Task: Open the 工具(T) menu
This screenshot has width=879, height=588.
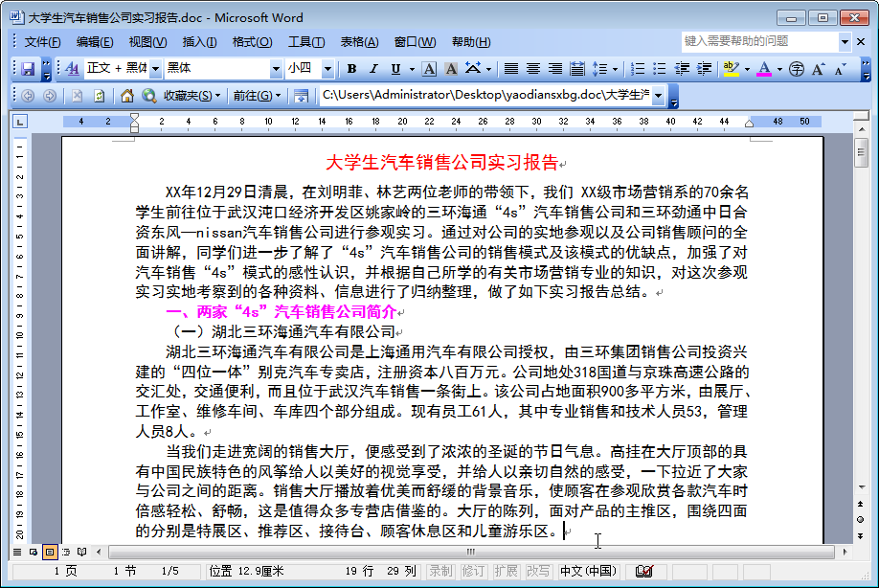Action: click(306, 42)
